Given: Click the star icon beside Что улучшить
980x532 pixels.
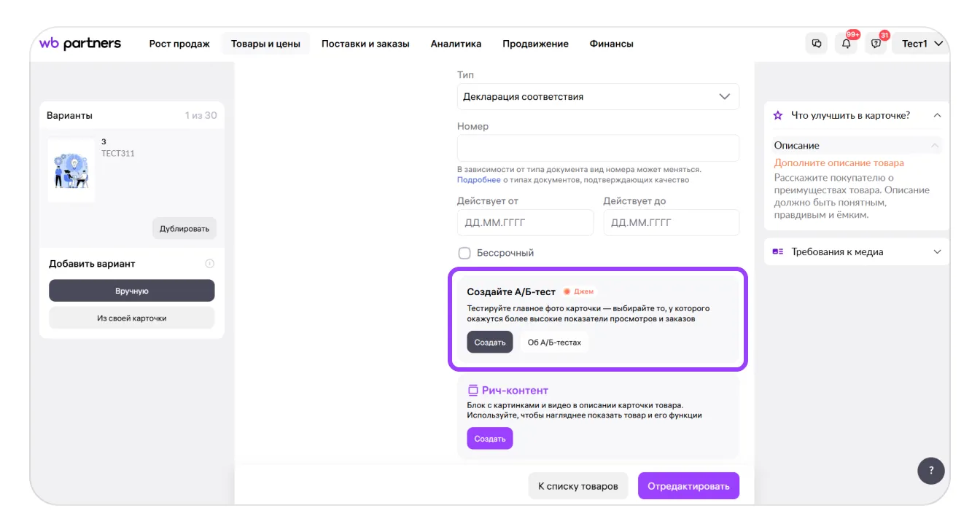Looking at the screenshot, I should 778,115.
